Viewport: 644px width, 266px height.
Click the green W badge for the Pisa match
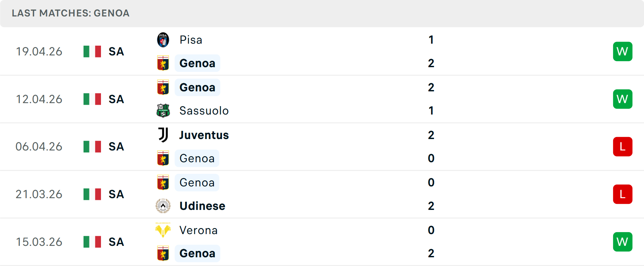pos(623,51)
